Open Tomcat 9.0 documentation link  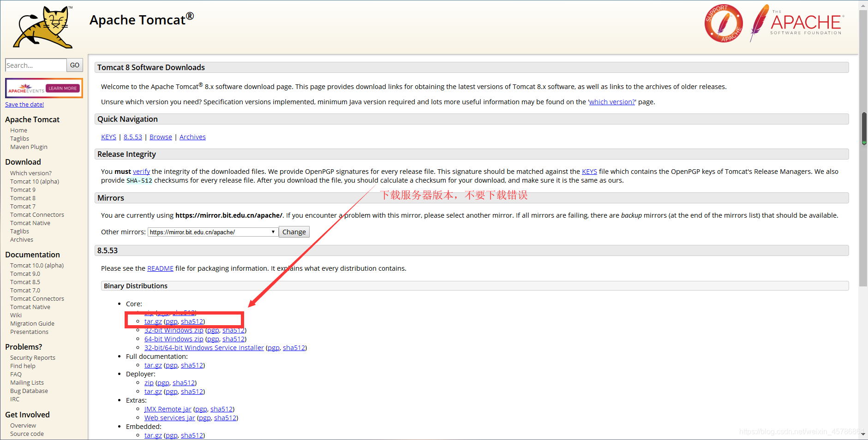click(x=25, y=274)
